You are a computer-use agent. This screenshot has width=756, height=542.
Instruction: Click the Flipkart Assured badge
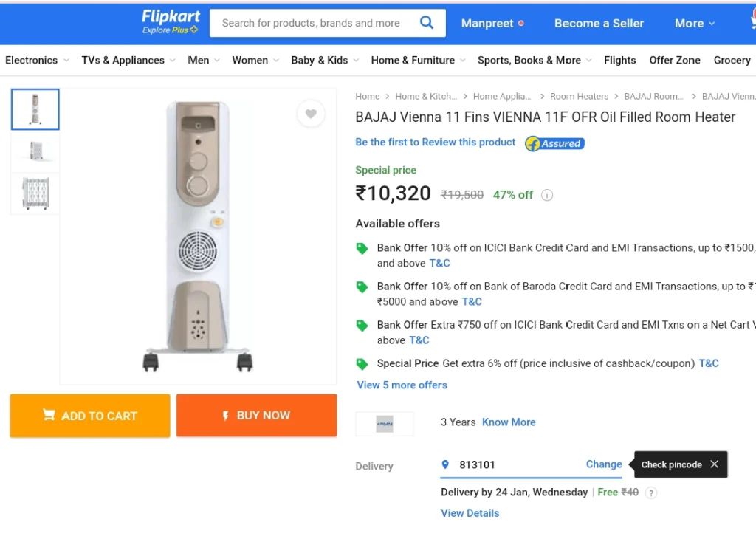pos(555,143)
